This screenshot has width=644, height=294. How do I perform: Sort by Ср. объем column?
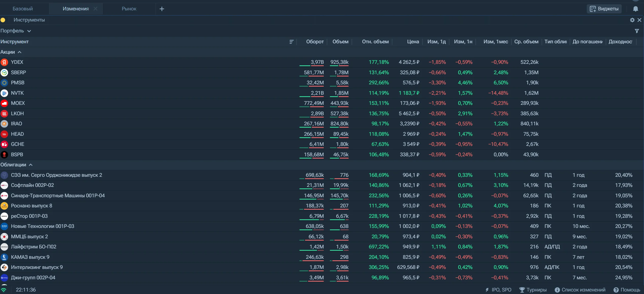click(x=526, y=42)
